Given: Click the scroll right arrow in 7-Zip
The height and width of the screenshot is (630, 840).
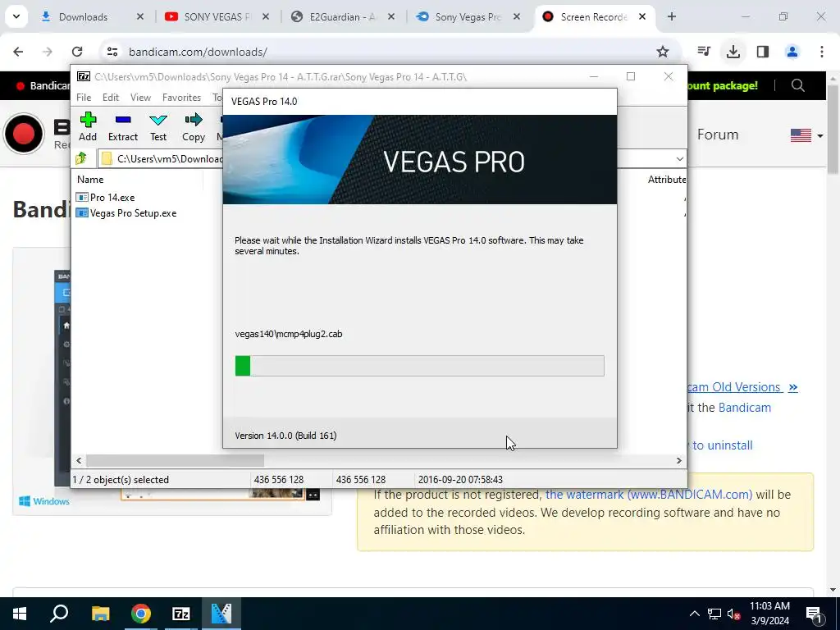Looking at the screenshot, I should 678,461.
